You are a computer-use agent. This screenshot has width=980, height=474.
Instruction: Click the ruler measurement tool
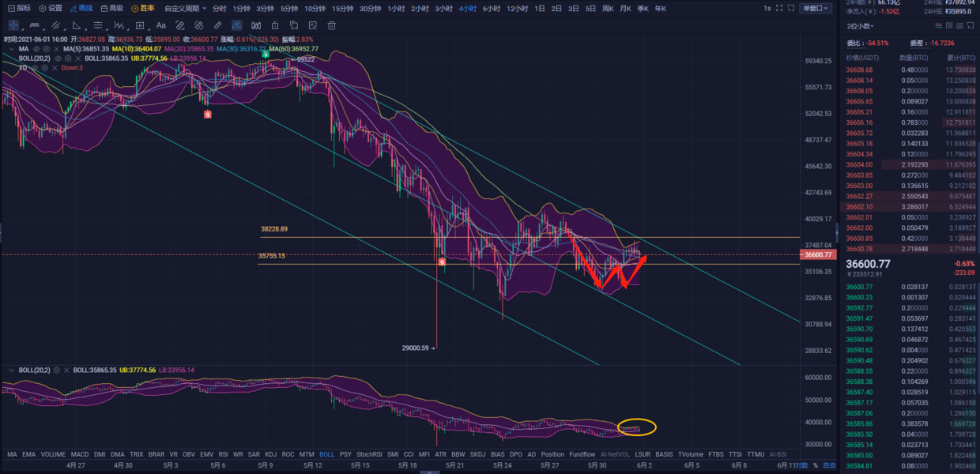click(217, 25)
